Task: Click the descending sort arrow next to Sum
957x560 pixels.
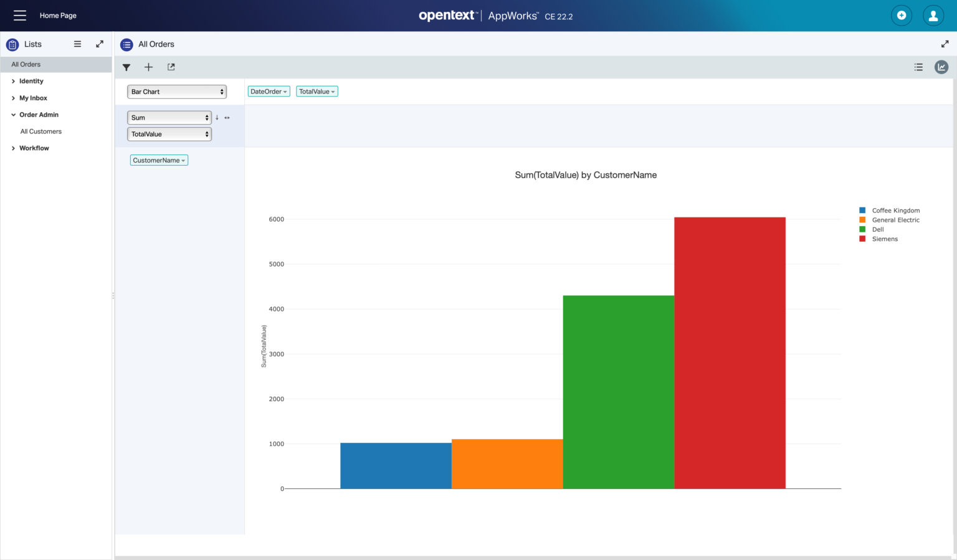Action: click(217, 117)
